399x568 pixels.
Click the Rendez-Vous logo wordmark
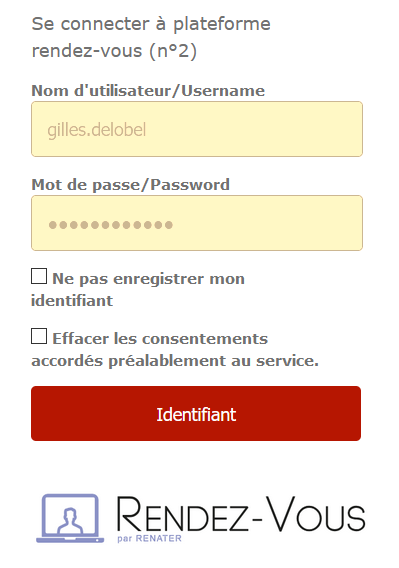tap(241, 514)
